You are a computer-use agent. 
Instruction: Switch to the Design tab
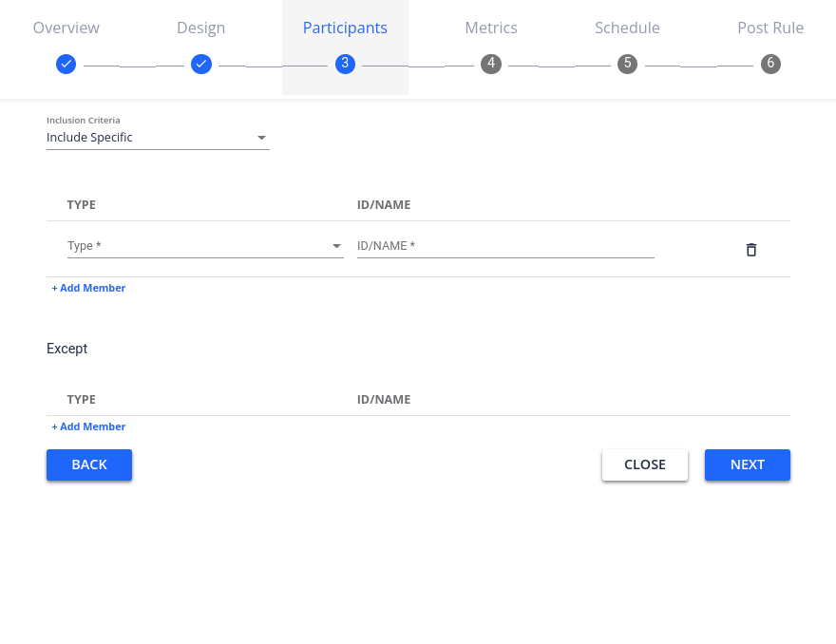200,28
